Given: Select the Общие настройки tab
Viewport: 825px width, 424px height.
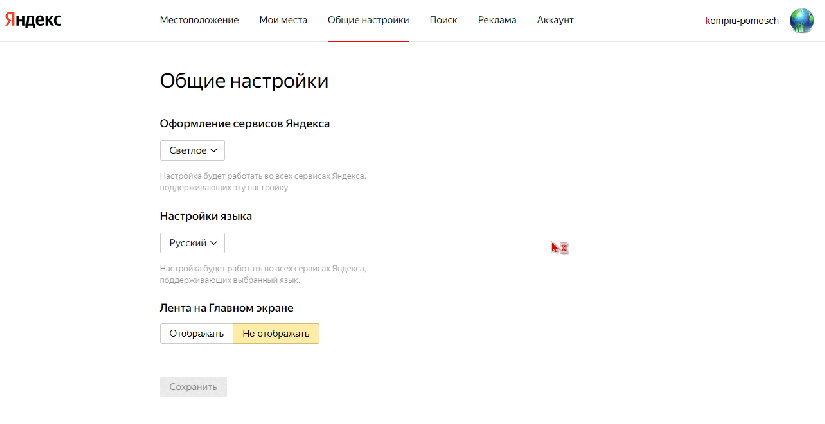Looking at the screenshot, I should pos(368,20).
